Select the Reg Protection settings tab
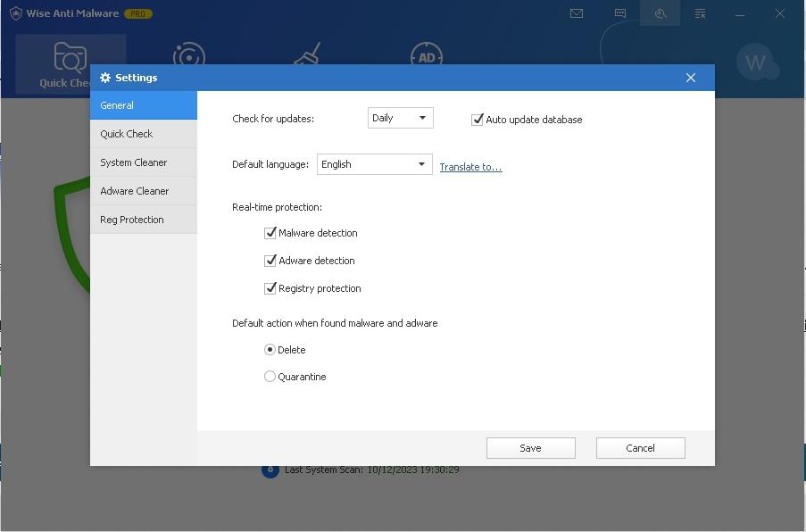Screen dimensions: 806x532 144,220
